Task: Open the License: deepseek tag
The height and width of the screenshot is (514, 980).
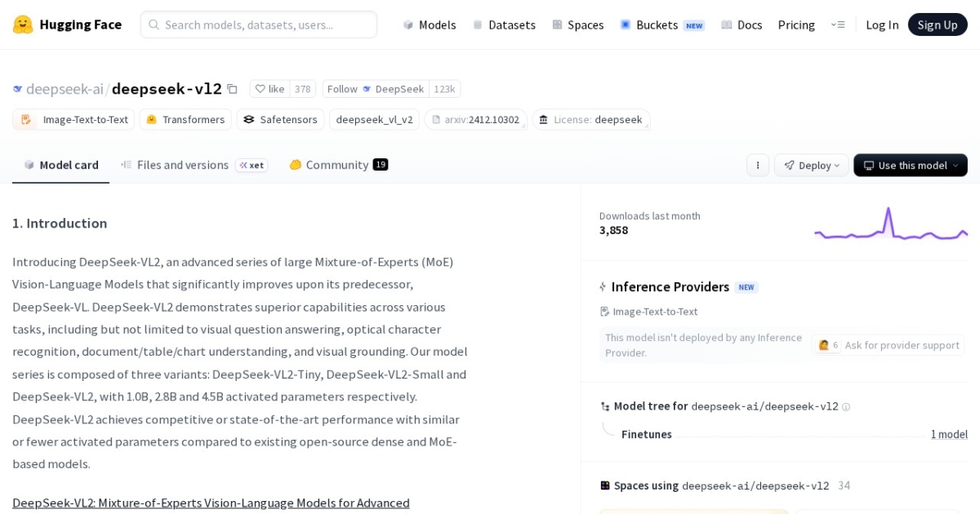Action: click(x=590, y=119)
